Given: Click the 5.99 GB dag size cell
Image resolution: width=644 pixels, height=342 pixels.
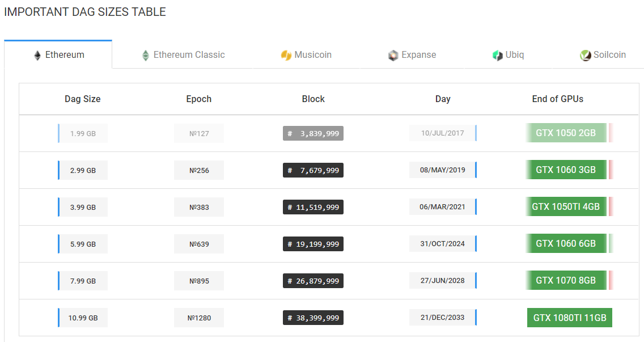Looking at the screenshot, I should pos(83,244).
